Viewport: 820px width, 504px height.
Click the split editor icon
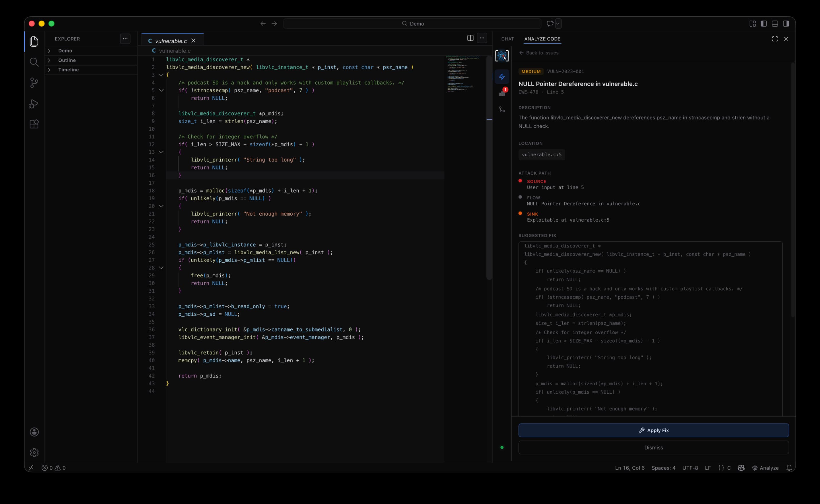coord(470,38)
